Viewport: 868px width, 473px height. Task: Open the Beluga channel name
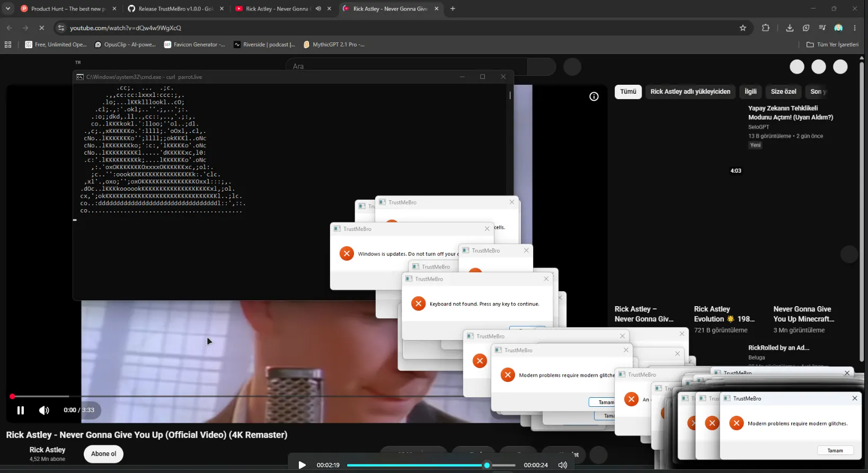point(756,358)
